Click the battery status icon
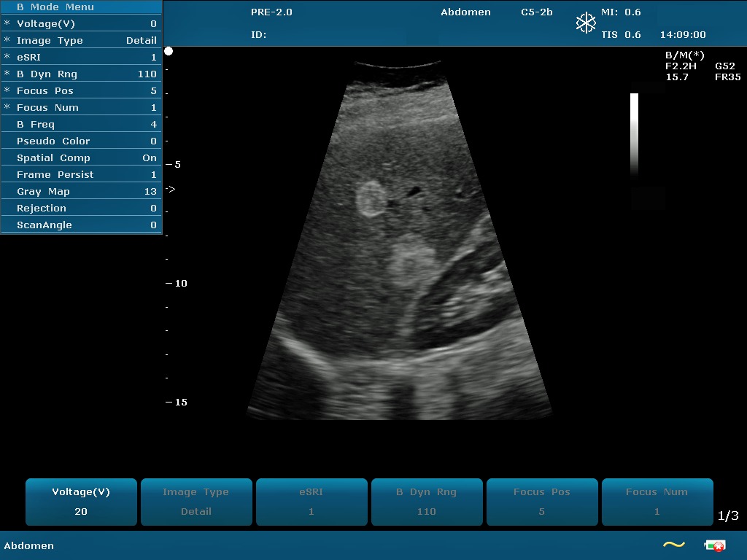This screenshot has width=747, height=560. [713, 545]
